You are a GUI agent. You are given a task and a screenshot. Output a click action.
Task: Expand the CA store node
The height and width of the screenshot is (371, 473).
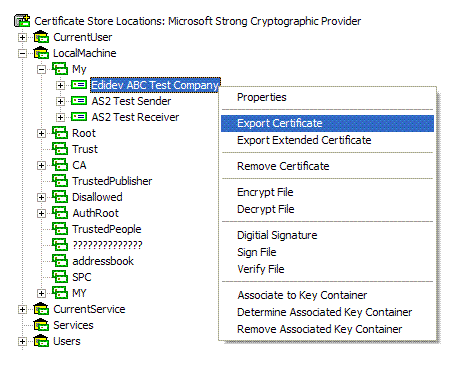(41, 165)
